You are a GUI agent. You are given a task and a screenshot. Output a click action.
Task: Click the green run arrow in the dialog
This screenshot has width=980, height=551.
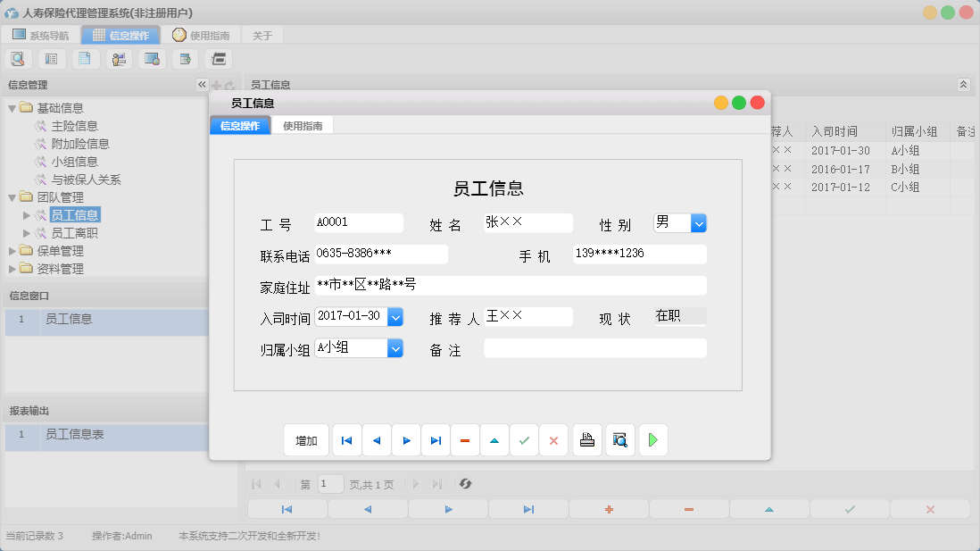coord(652,439)
